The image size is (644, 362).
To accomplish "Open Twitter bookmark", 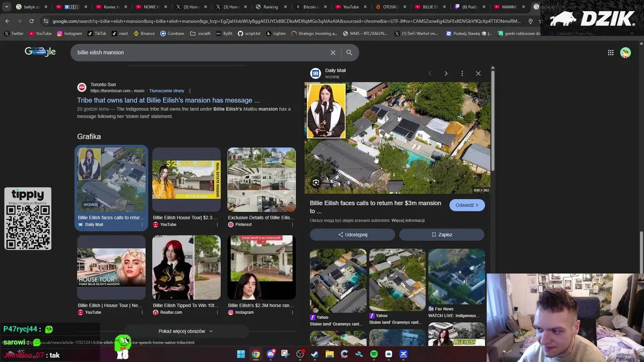I will point(14,34).
